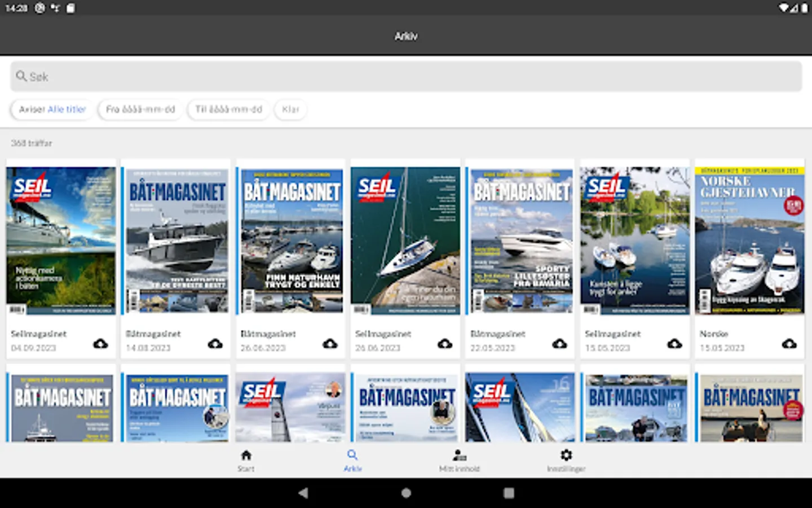Click into the Søk search field

click(406, 76)
